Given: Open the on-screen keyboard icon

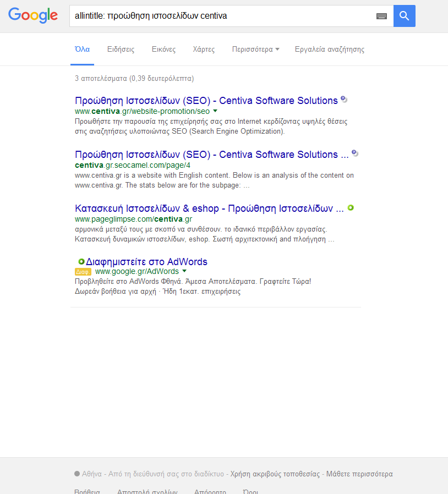Looking at the screenshot, I should click(x=381, y=16).
